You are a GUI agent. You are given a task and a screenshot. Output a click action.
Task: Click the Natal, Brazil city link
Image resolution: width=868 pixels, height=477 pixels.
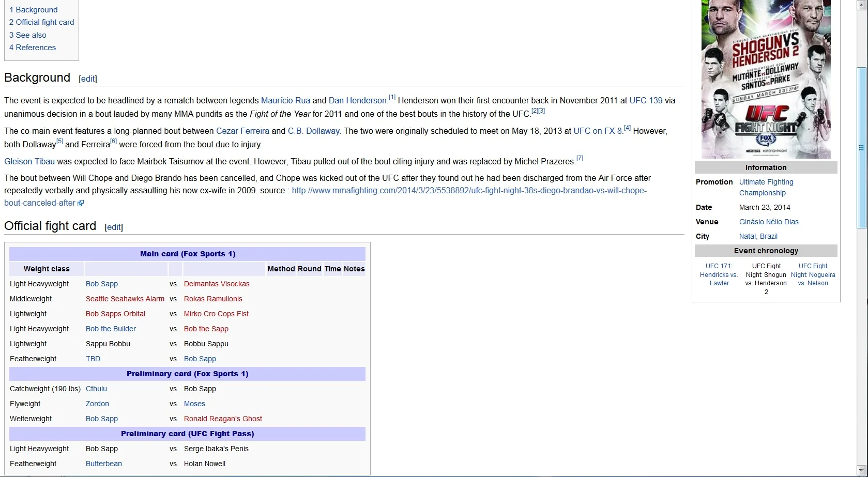coord(758,236)
